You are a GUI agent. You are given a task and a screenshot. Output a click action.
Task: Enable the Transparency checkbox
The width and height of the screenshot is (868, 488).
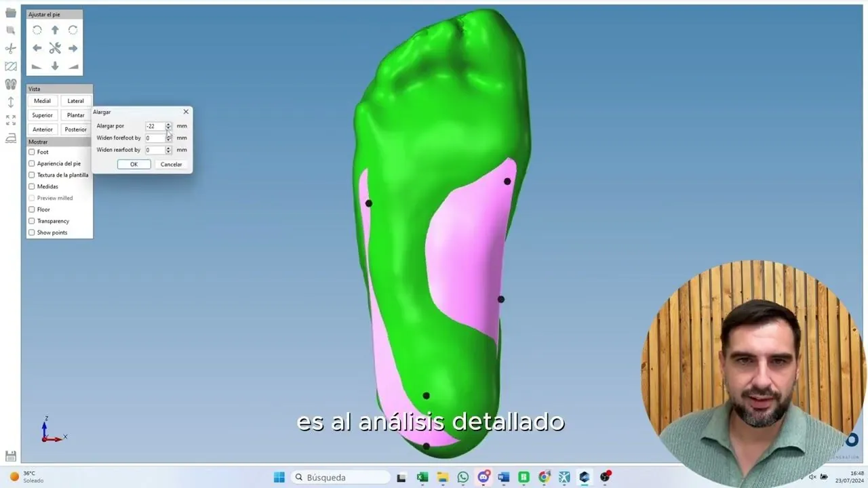coord(31,221)
